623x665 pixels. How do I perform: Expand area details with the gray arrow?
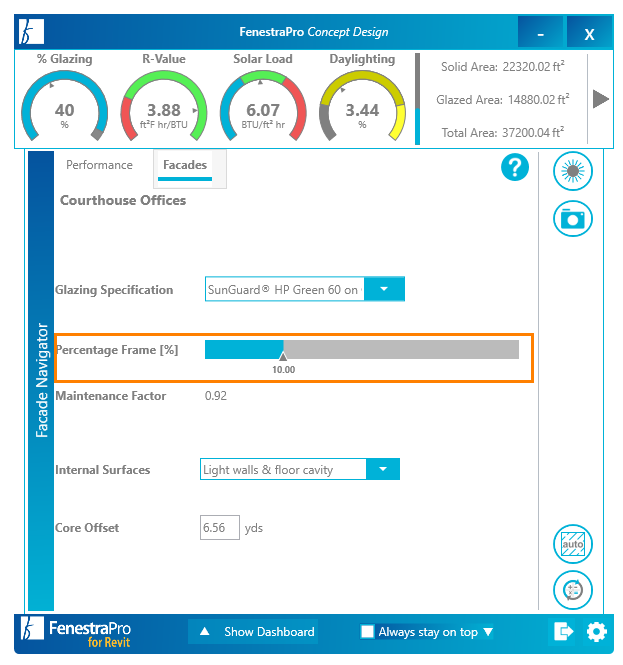pyautogui.click(x=600, y=99)
